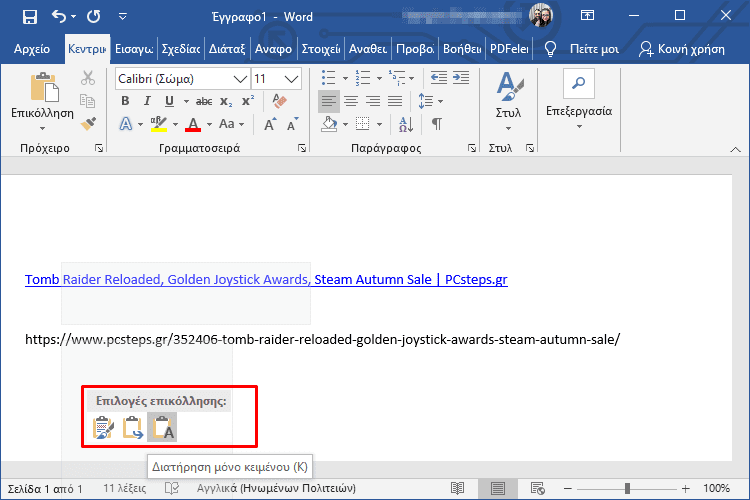Move the zoom slider handle
Viewport: 750px width, 500px height.
627,489
